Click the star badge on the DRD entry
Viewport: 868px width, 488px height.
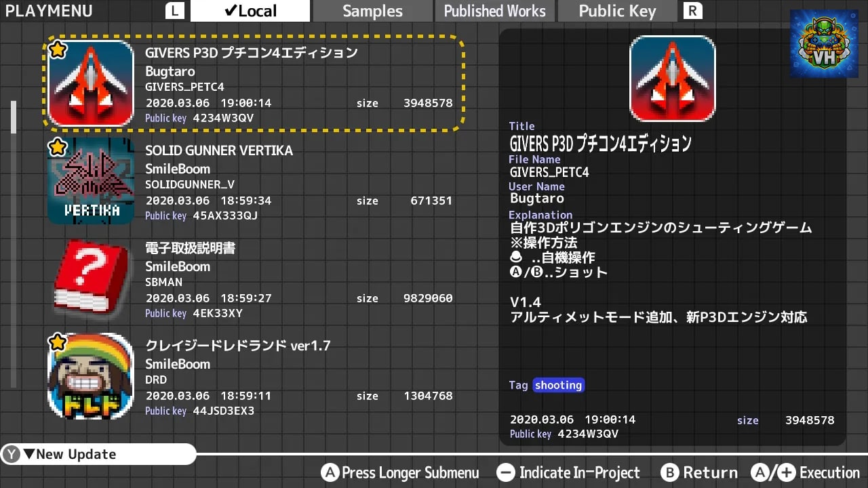(x=58, y=342)
